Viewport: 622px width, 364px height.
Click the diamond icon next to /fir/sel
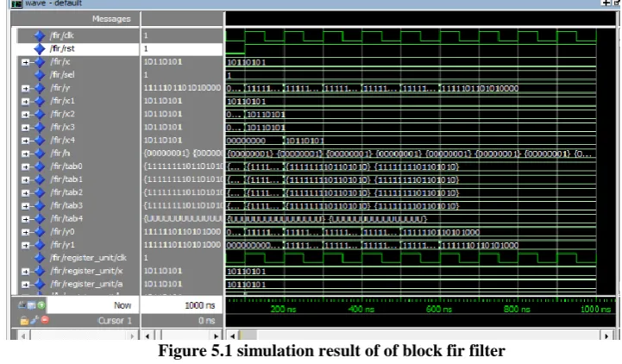40,75
